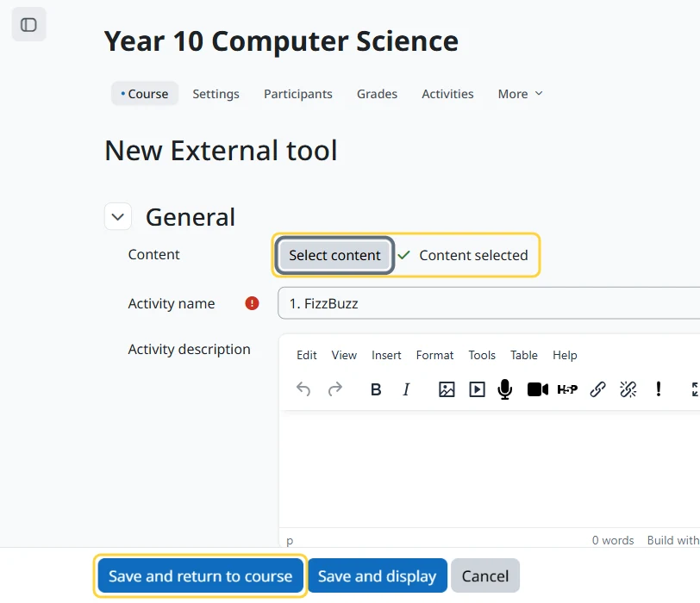Insert a link using the chain icon
The height and width of the screenshot is (603, 700).
pyautogui.click(x=597, y=389)
